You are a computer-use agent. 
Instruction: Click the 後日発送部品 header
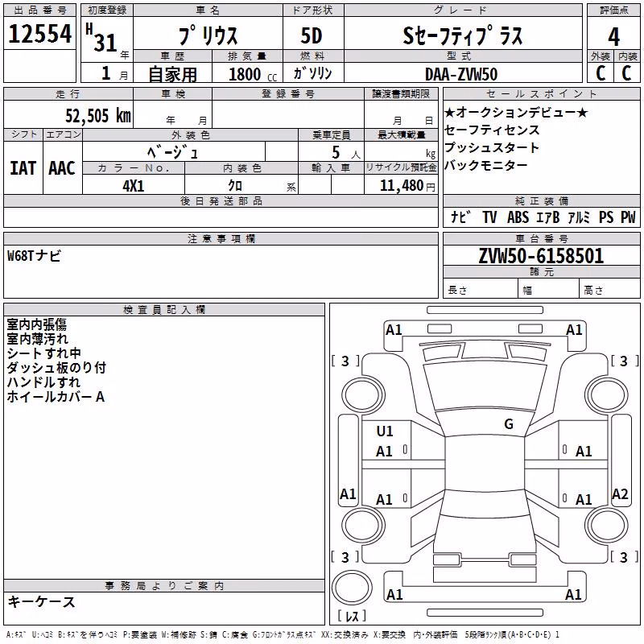221,200
